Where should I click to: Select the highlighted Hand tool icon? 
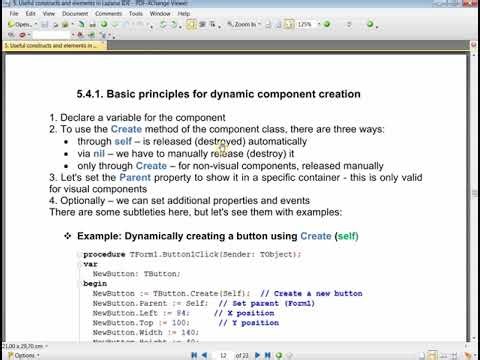coord(191,24)
